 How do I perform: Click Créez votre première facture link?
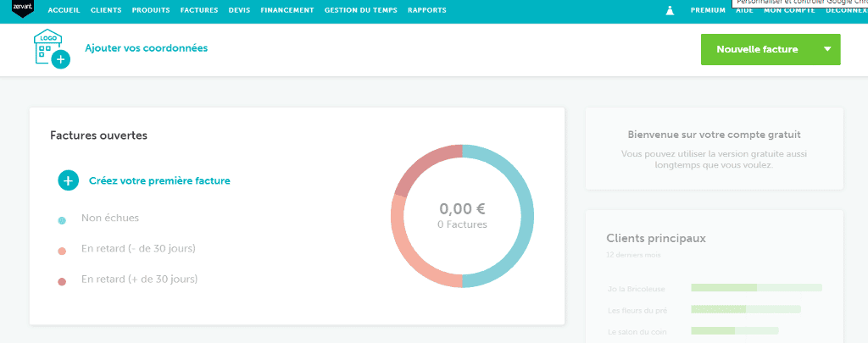coord(159,180)
